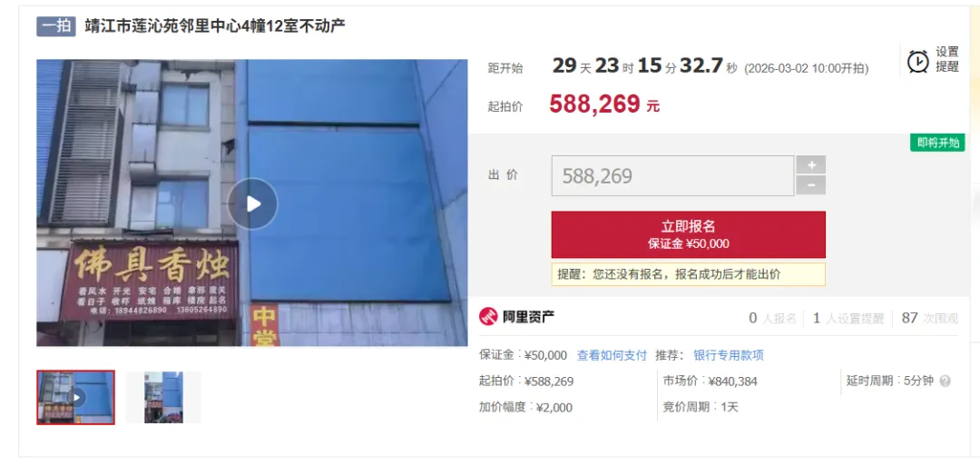
Task: Select the first video thumbnail
Action: pos(75,397)
